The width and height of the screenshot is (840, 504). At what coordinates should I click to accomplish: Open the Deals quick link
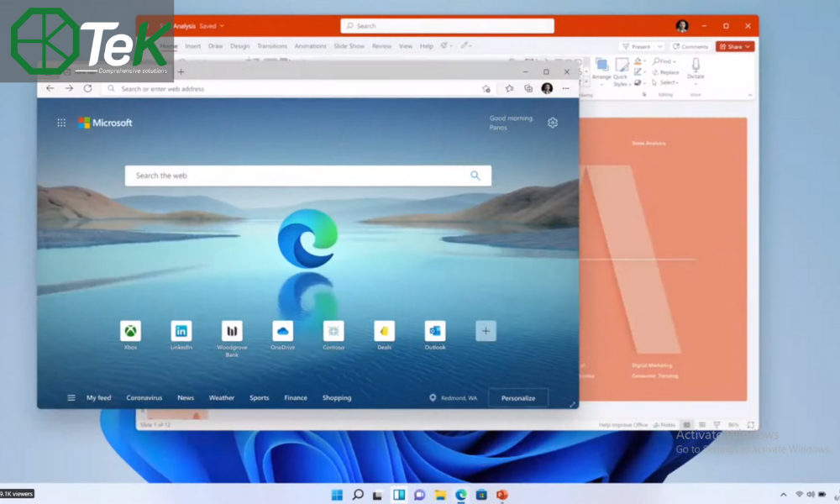click(384, 331)
